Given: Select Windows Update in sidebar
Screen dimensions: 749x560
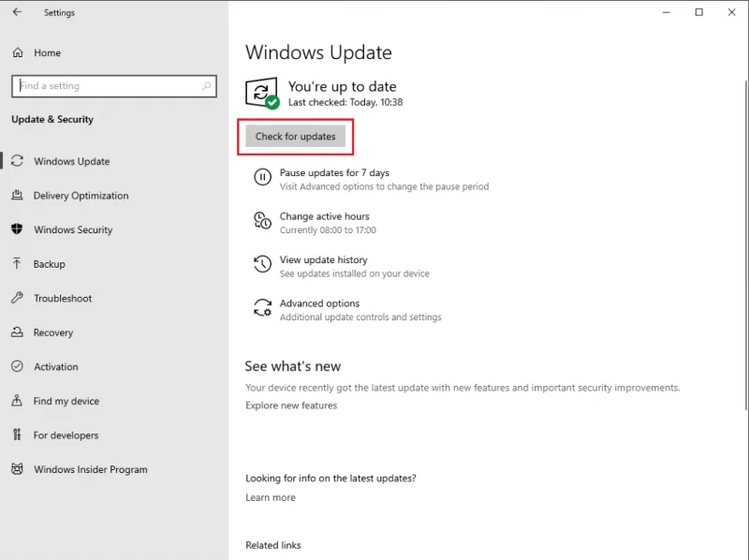Looking at the screenshot, I should [x=72, y=161].
